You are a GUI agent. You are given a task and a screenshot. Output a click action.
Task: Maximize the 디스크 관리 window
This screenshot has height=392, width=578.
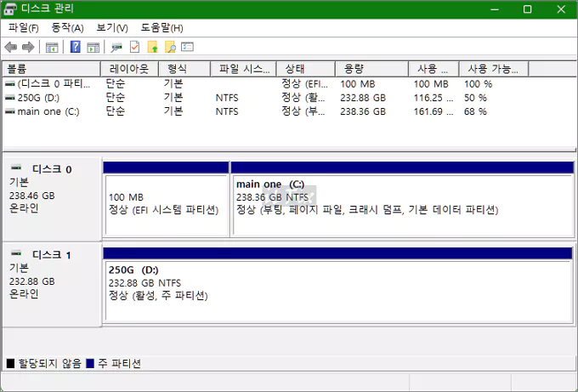[x=528, y=9]
